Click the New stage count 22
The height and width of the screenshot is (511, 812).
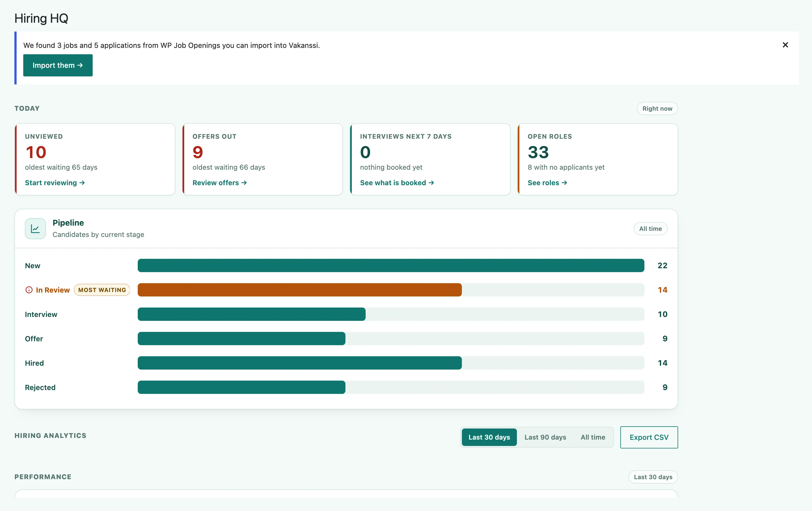(x=662, y=266)
